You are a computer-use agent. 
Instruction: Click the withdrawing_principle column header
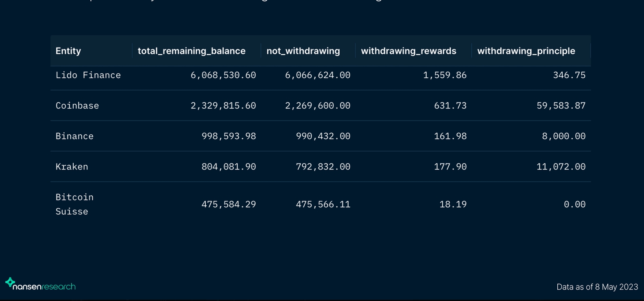point(526,51)
